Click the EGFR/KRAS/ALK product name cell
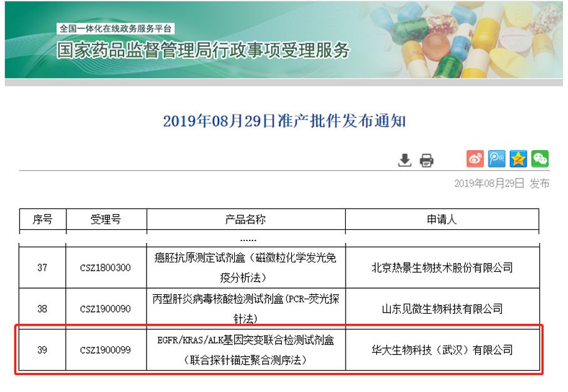The width and height of the screenshot is (568, 392). click(x=245, y=350)
